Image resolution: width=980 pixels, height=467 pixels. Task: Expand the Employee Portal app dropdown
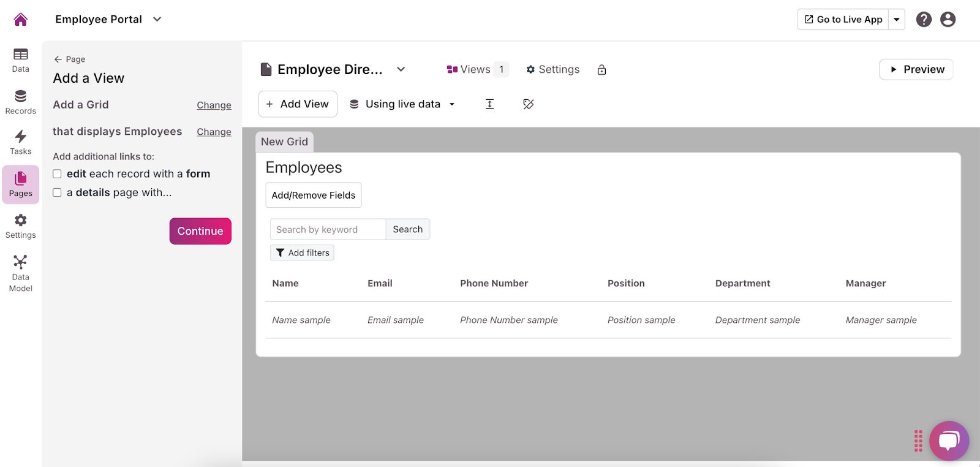pyautogui.click(x=157, y=20)
